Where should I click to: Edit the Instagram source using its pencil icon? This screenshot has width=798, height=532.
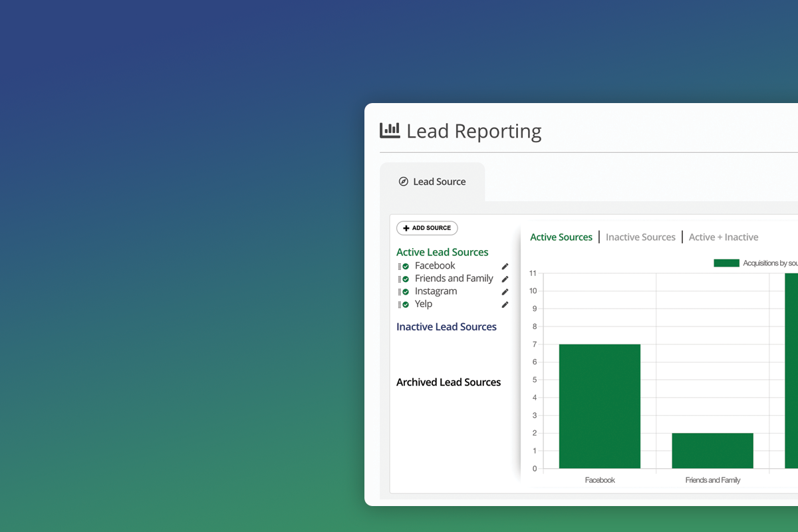pos(505,291)
